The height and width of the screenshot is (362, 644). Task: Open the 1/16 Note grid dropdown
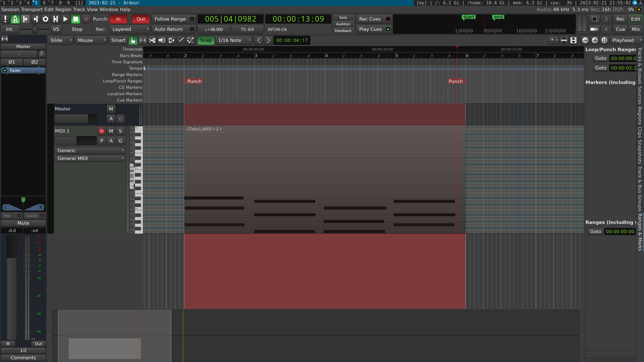tap(234, 40)
